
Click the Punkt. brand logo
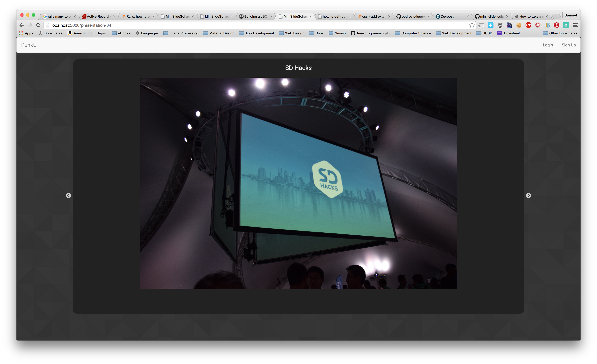(29, 45)
